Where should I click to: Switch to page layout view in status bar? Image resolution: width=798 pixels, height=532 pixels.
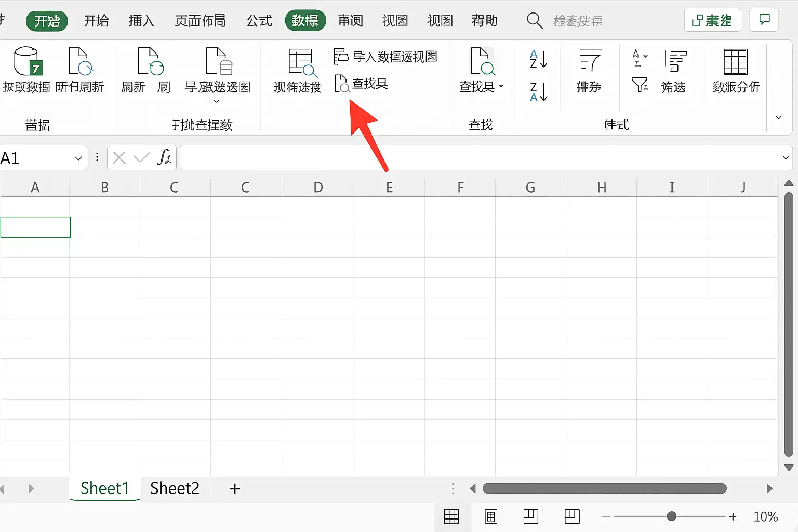click(491, 516)
